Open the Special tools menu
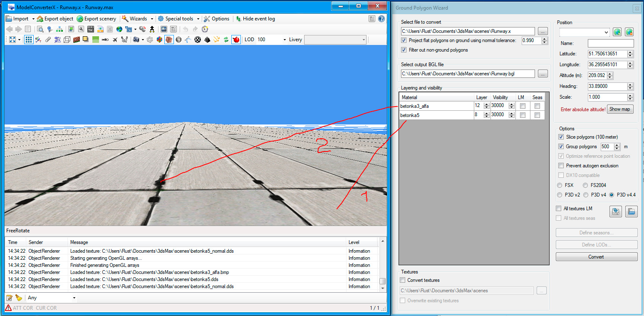The height and width of the screenshot is (316, 644). point(179,19)
